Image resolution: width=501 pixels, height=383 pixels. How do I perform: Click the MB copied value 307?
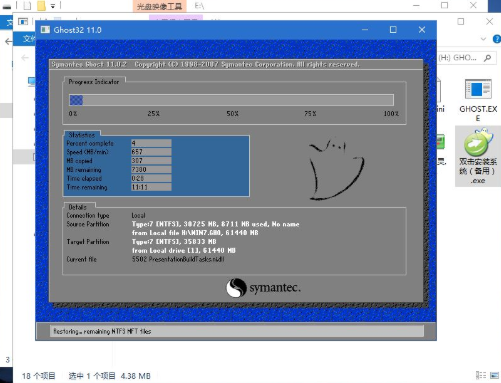click(151, 161)
